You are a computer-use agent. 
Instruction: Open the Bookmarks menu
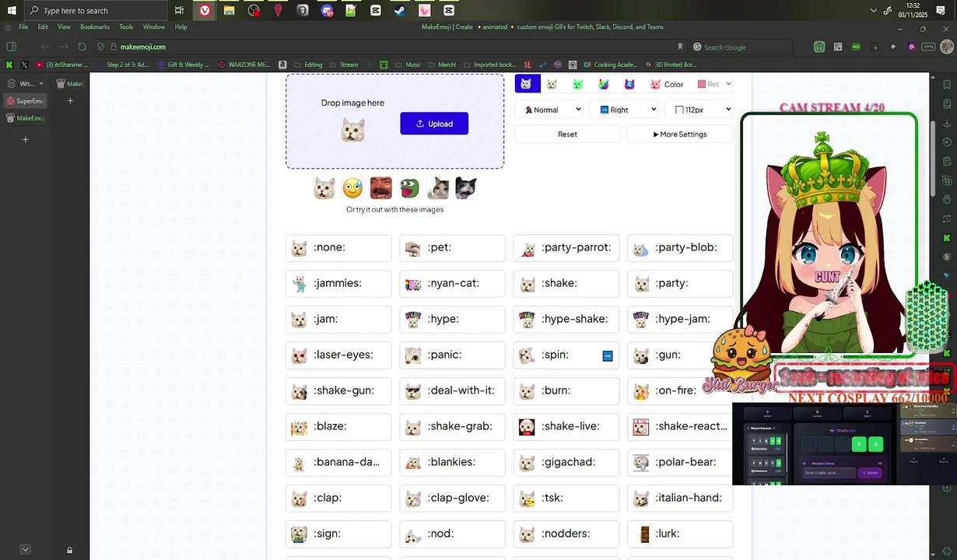pyautogui.click(x=95, y=26)
